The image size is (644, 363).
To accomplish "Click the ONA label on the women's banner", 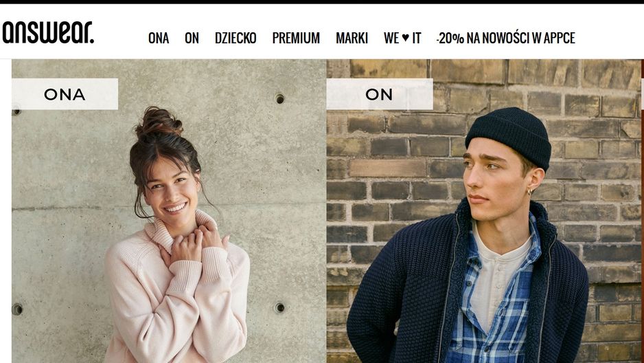I will click(65, 94).
